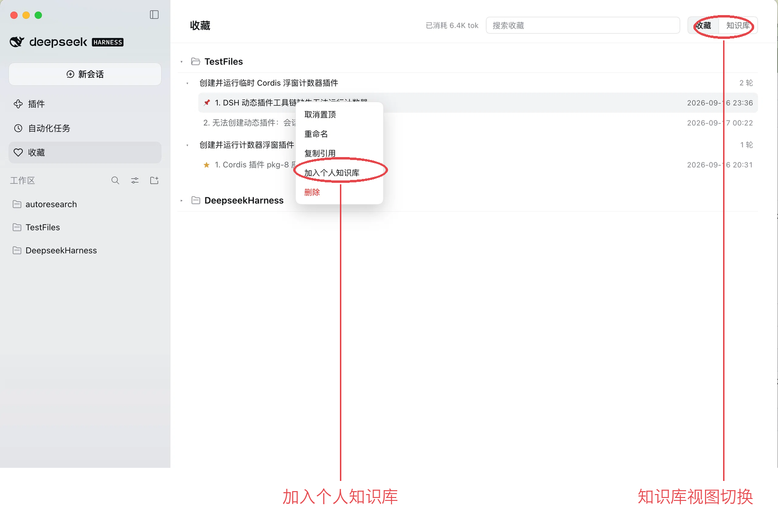Click the star icon on Cordis pkg-8 item
This screenshot has width=778, height=532.
[x=207, y=165]
